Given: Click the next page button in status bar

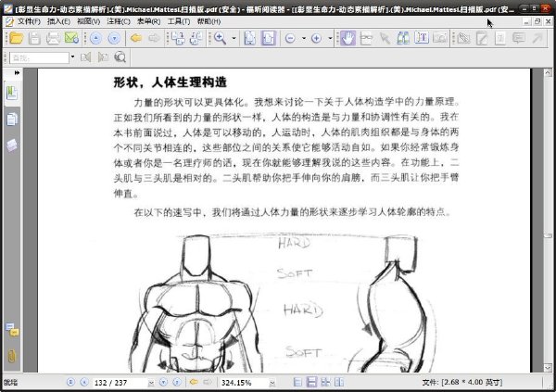Looking at the screenshot, I should point(163,382).
